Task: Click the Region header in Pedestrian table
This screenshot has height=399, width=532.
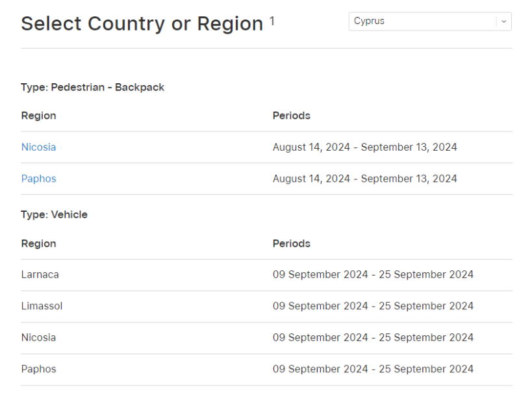Action: click(x=39, y=116)
